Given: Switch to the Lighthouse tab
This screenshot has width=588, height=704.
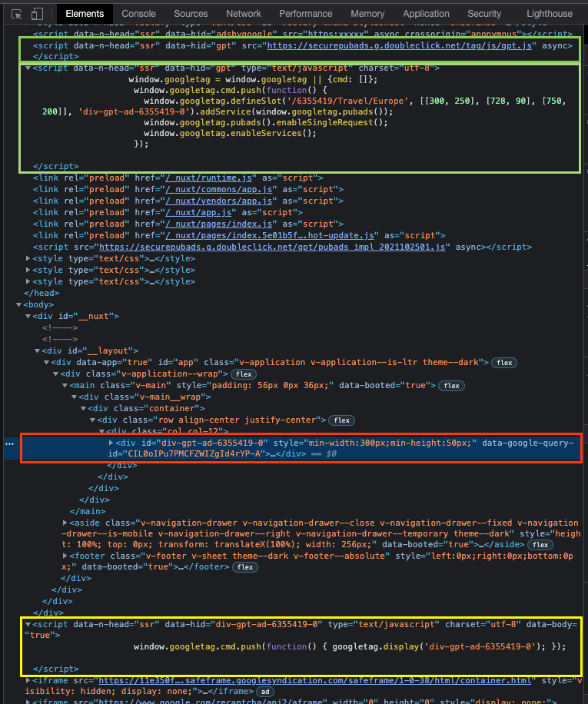Looking at the screenshot, I should point(550,14).
